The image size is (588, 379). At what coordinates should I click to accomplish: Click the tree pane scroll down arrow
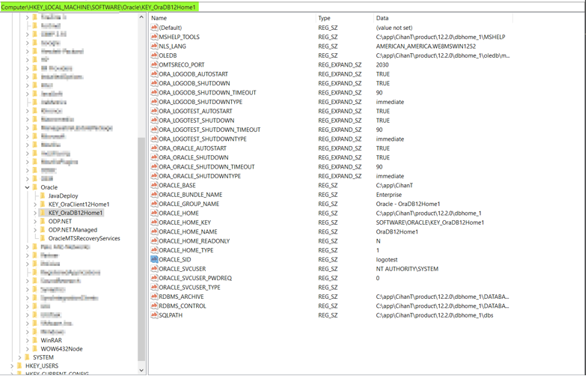[141, 370]
